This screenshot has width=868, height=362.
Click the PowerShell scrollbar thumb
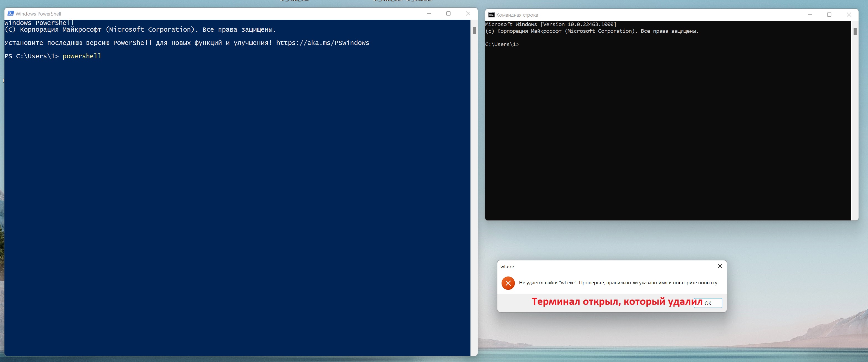point(474,31)
